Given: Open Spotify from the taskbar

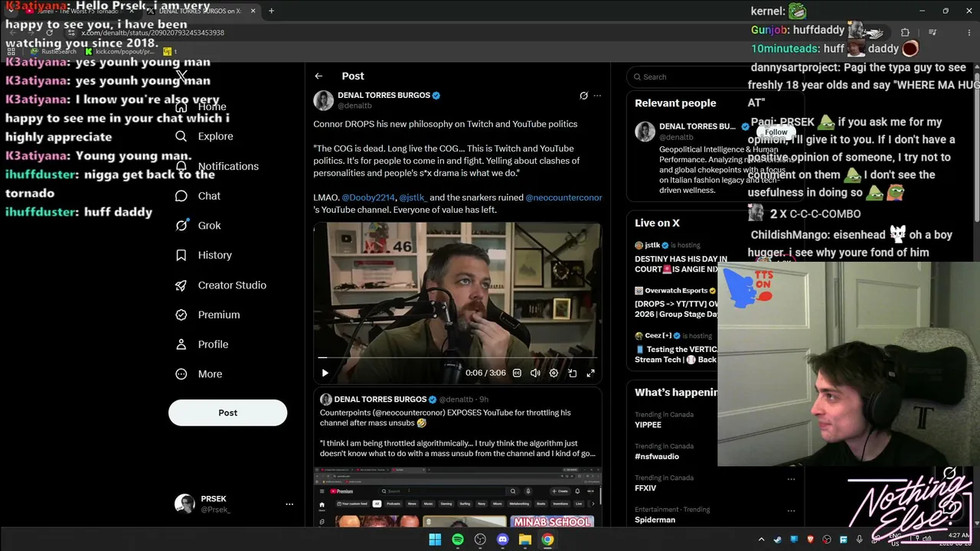Looking at the screenshot, I should [458, 540].
